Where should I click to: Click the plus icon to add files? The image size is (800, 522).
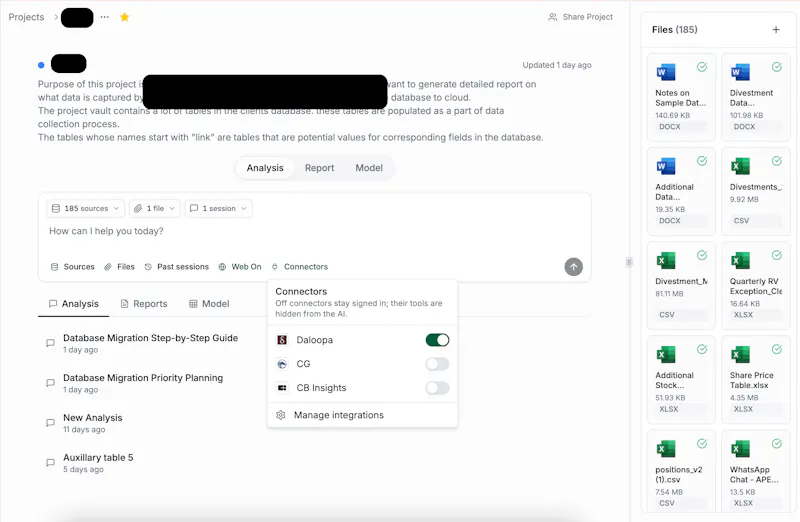coord(776,30)
